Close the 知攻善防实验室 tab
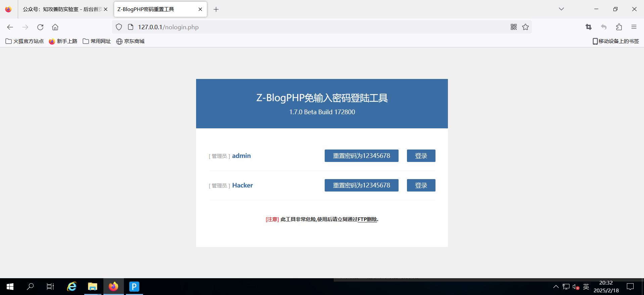The width and height of the screenshot is (644, 295). click(x=105, y=9)
